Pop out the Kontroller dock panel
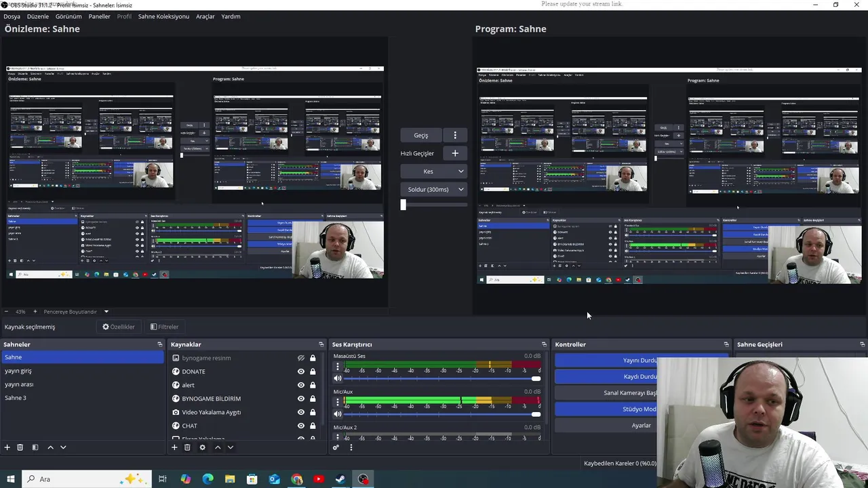Viewport: 868px width, 488px height. (726, 344)
